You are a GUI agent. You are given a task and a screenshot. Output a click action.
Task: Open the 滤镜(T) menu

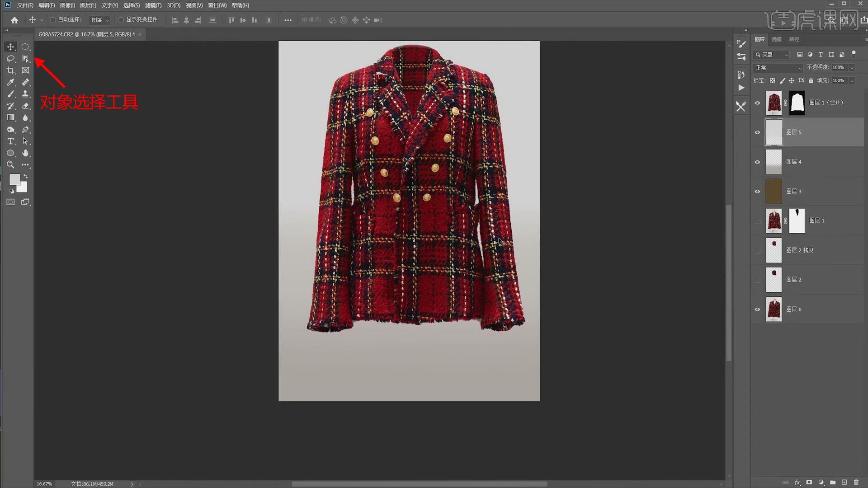pyautogui.click(x=153, y=5)
